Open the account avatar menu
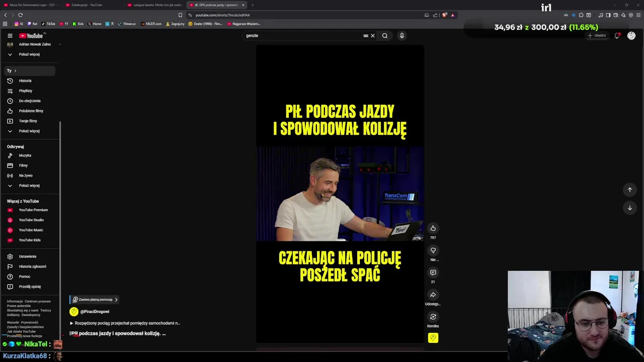This screenshot has width=644, height=362. pyautogui.click(x=631, y=36)
